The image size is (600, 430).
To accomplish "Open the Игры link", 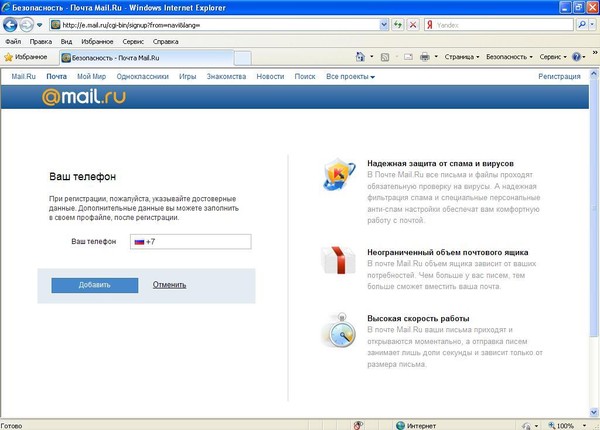I will pos(188,77).
